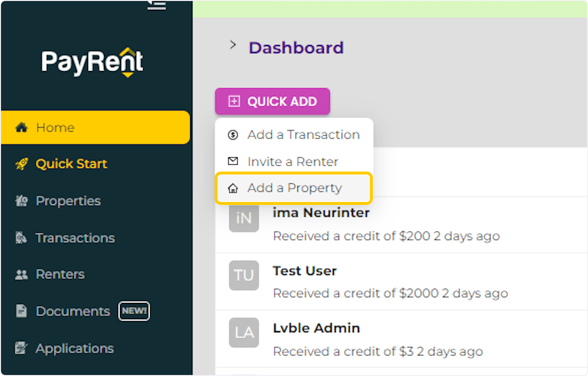The image size is (588, 376).
Task: Open ima Neurinter's avatar thumbnail
Action: coord(244,219)
